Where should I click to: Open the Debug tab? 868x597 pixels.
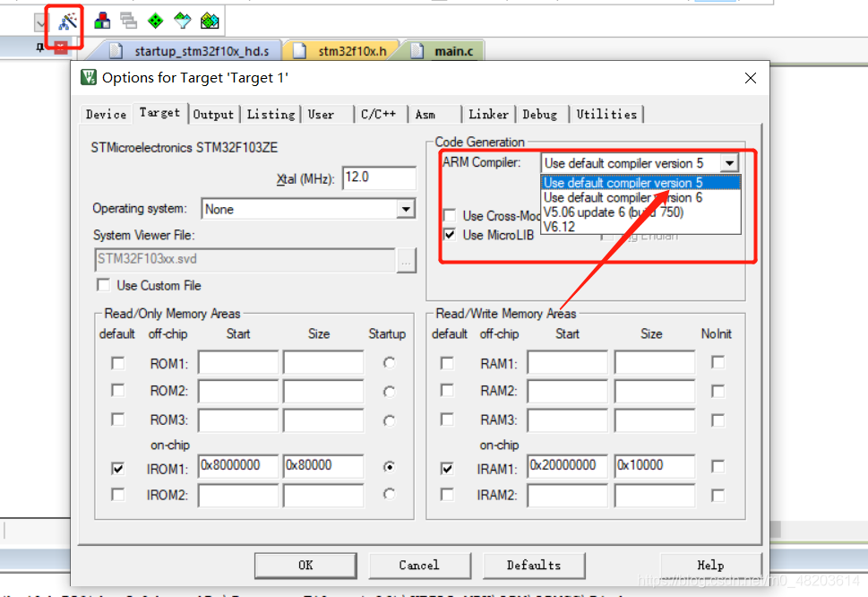point(540,114)
